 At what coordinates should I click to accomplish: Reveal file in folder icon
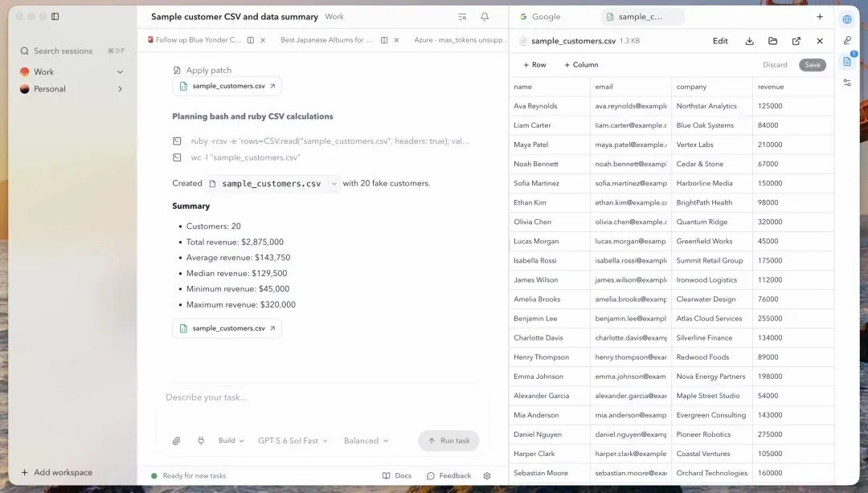pos(773,41)
